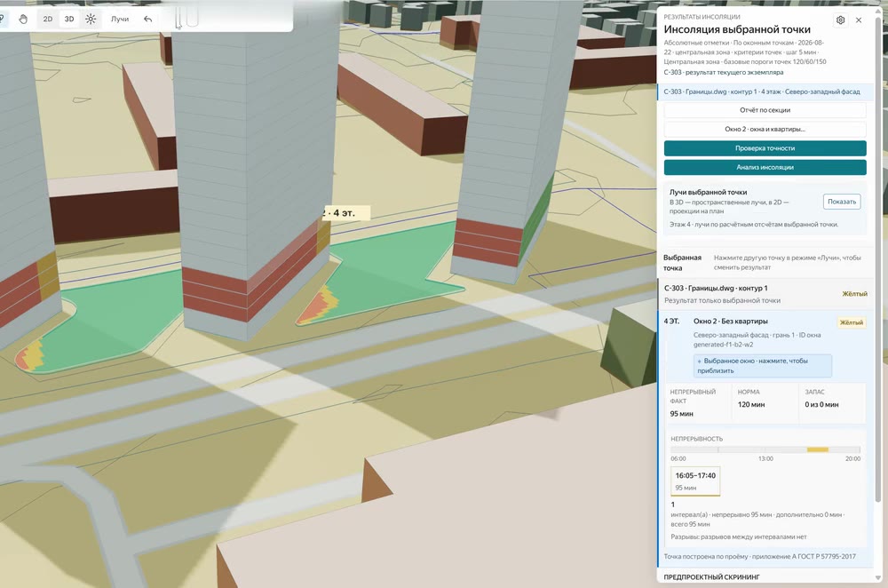The width and height of the screenshot is (888, 588).
Task: Click the Инсоляция выбранной точки title
Action: click(737, 29)
